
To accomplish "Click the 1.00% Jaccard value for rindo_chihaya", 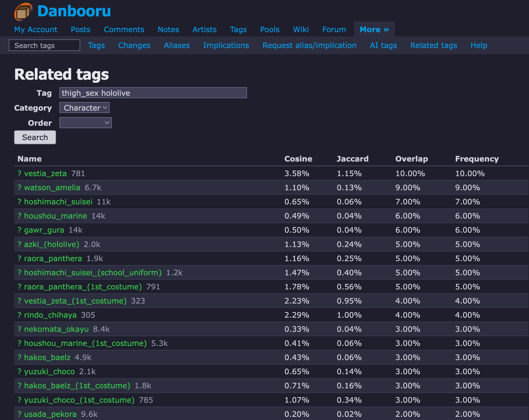I will coord(349,315).
